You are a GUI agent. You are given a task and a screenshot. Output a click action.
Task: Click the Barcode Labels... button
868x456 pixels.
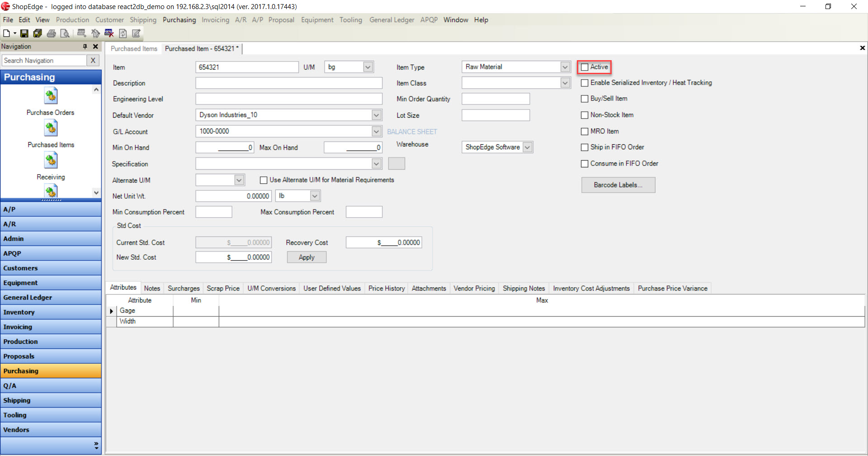click(618, 185)
